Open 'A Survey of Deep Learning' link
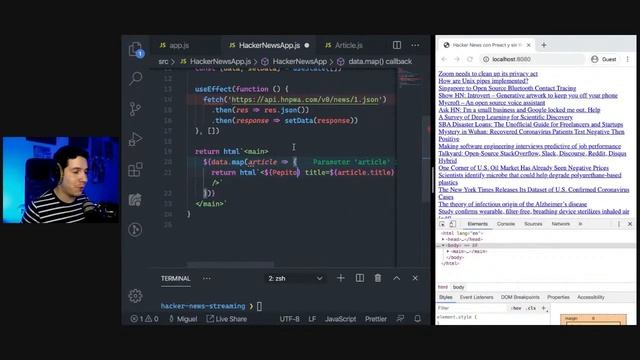This screenshot has height=360, width=640. (506, 117)
